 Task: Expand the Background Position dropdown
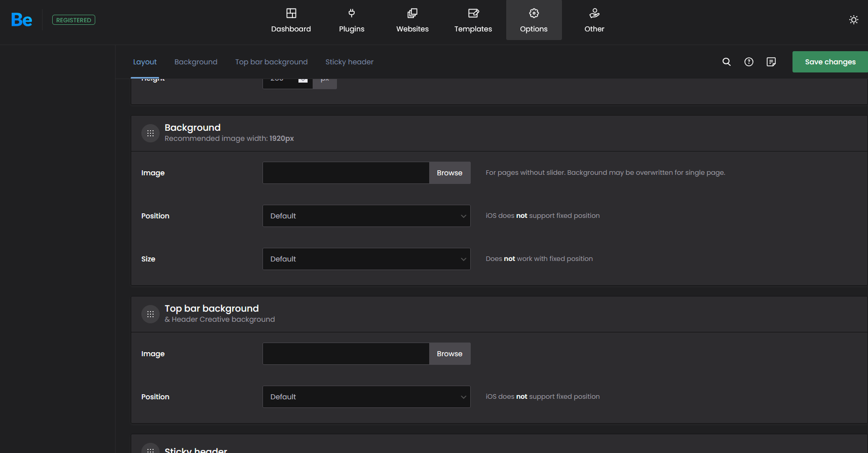366,216
